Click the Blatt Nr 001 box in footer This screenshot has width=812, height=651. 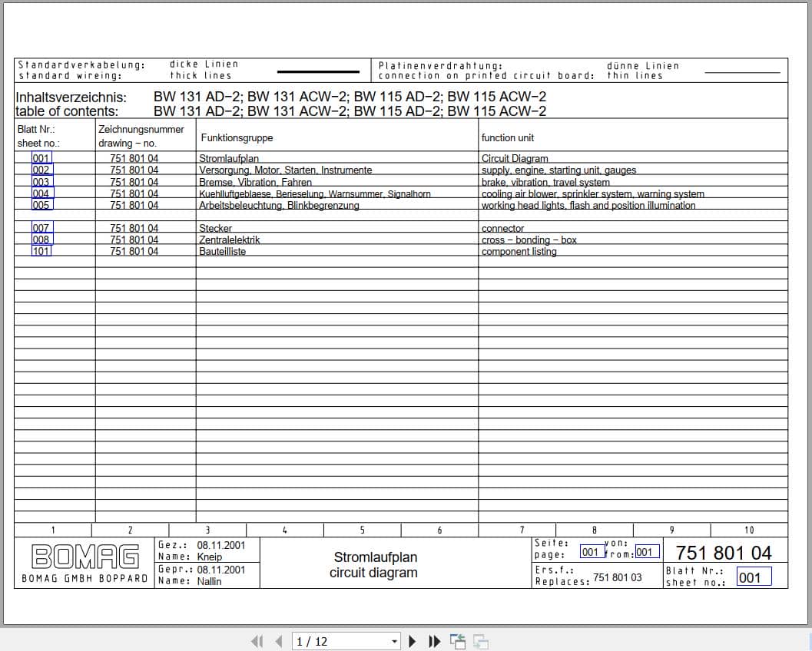click(x=754, y=577)
